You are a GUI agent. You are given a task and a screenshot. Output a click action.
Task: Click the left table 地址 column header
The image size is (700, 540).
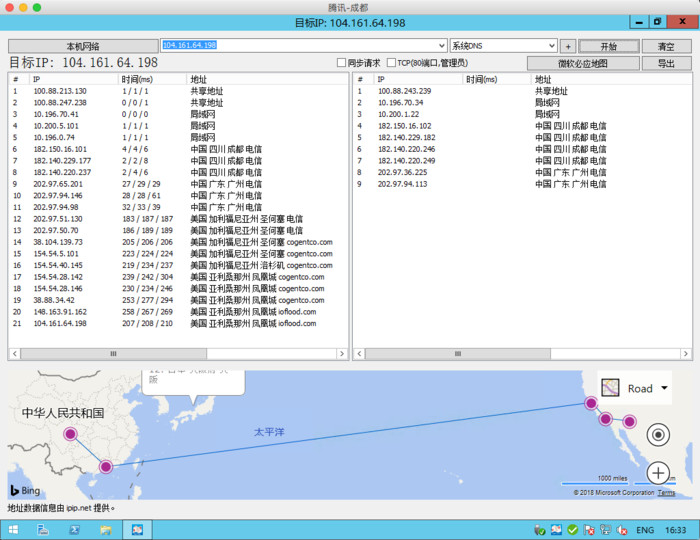(x=267, y=79)
